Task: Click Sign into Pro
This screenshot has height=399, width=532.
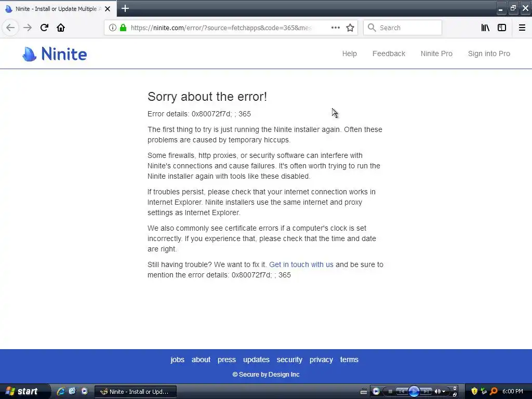Action: click(x=489, y=54)
